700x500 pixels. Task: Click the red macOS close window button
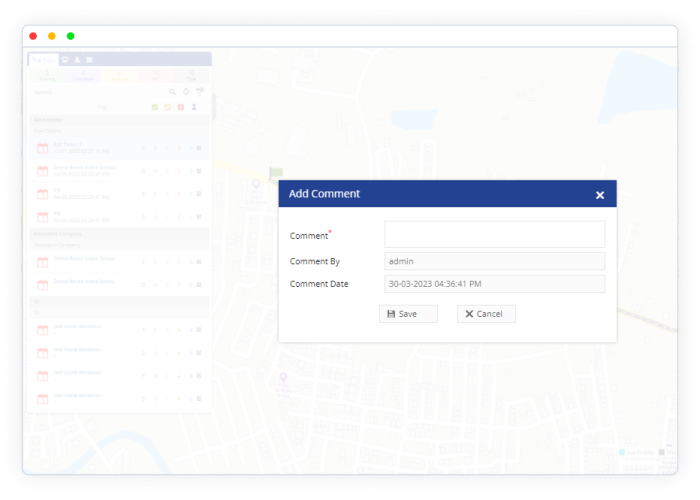33,36
